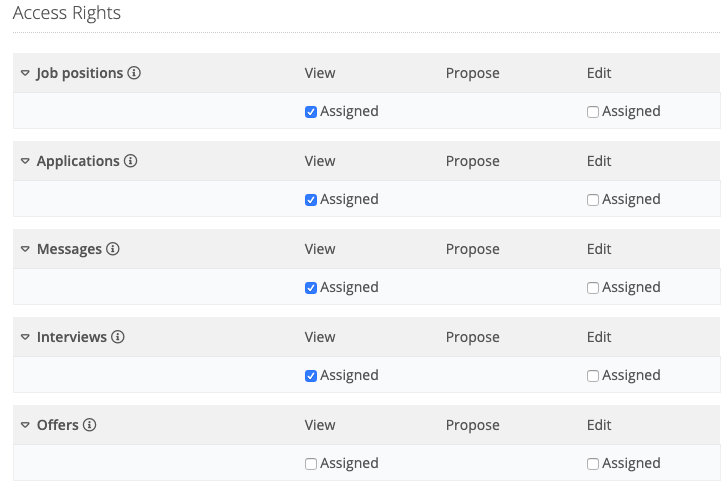
Task: Open the Job positions info icon
Action: [134, 73]
